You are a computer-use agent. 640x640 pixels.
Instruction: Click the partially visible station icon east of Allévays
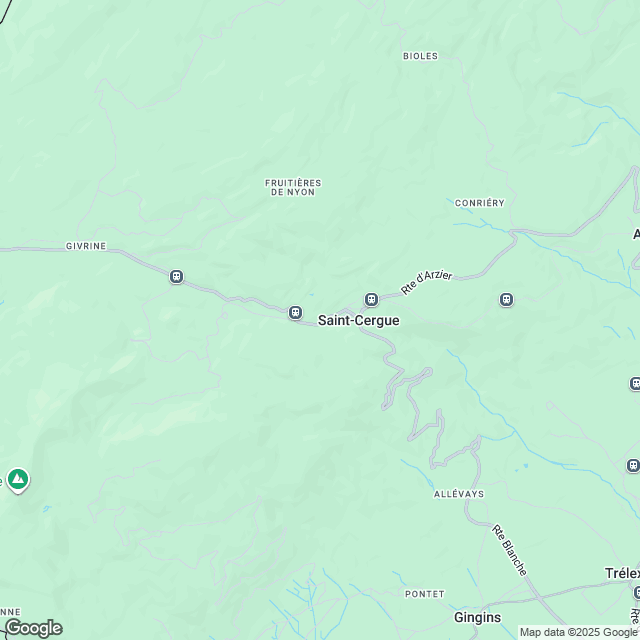(634, 465)
